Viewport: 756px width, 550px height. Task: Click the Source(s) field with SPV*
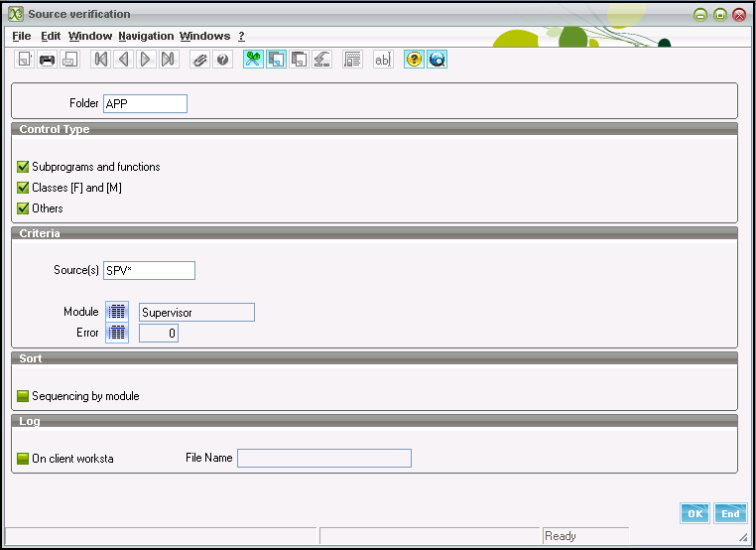tap(149, 271)
